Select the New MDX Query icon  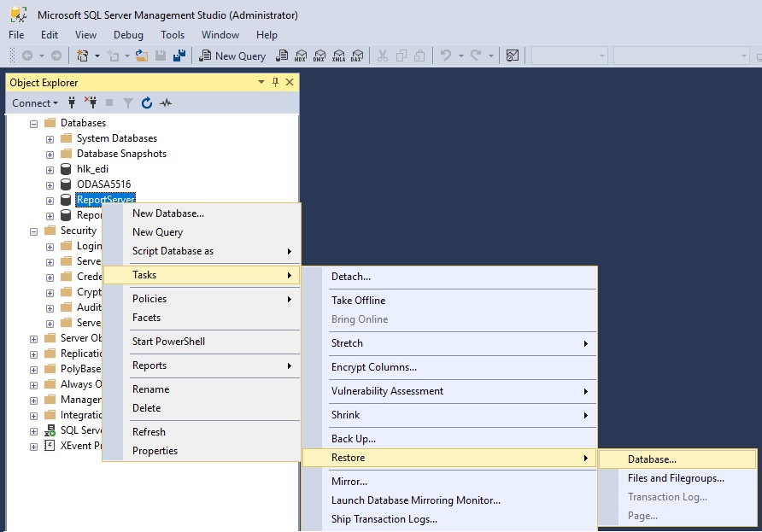pos(301,56)
